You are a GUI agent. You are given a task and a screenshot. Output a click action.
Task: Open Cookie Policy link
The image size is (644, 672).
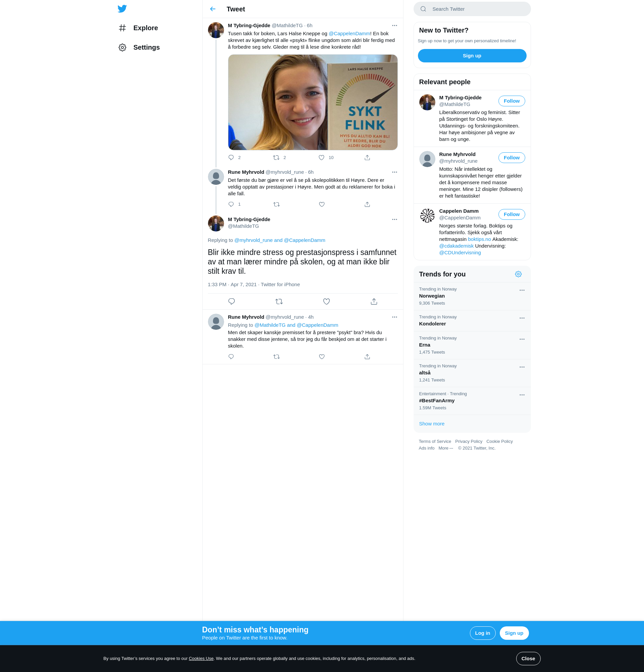[x=499, y=442]
